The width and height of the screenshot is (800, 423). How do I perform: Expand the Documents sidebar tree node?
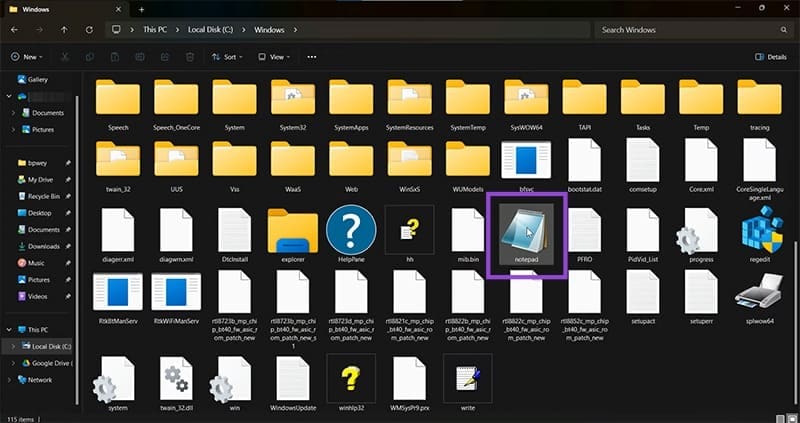[14, 113]
